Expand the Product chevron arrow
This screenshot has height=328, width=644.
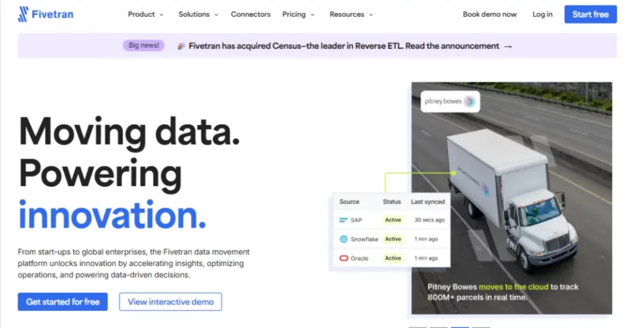point(162,15)
